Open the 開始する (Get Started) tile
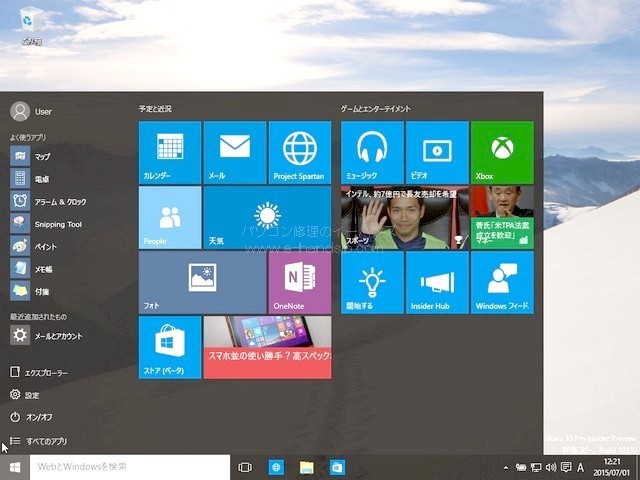 click(x=372, y=282)
